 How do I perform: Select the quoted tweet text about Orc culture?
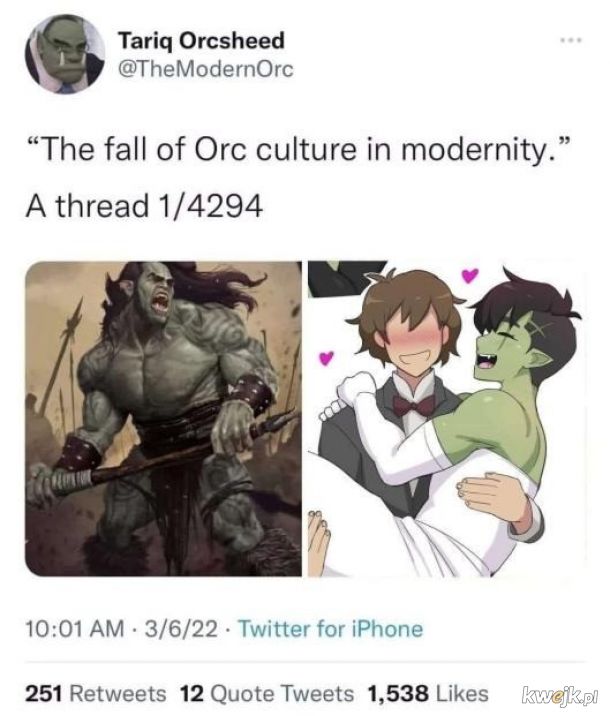point(298,149)
